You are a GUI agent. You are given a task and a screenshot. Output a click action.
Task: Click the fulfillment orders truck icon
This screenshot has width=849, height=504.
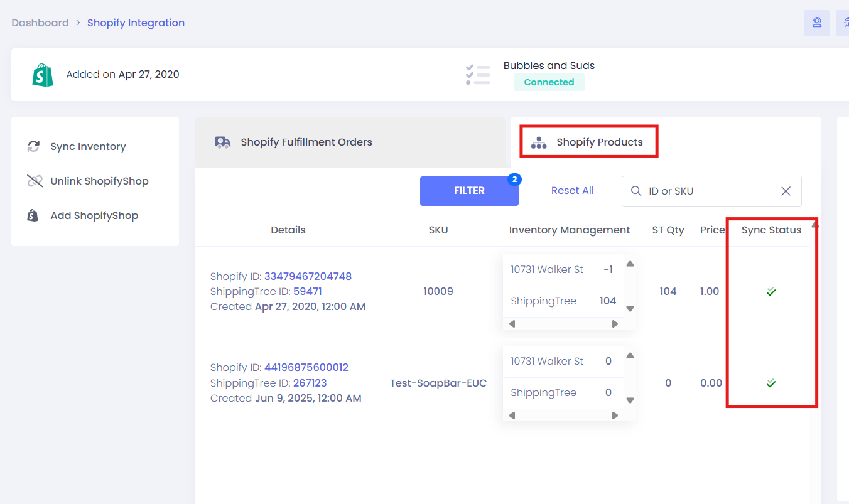coord(223,142)
